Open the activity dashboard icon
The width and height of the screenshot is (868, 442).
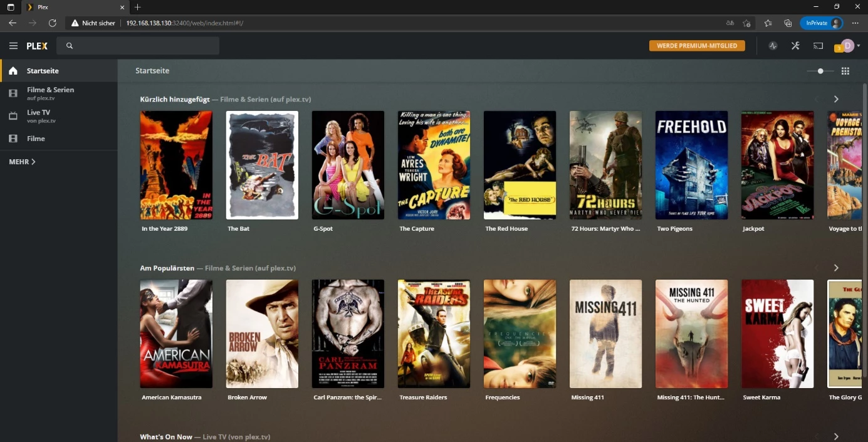[x=773, y=45]
